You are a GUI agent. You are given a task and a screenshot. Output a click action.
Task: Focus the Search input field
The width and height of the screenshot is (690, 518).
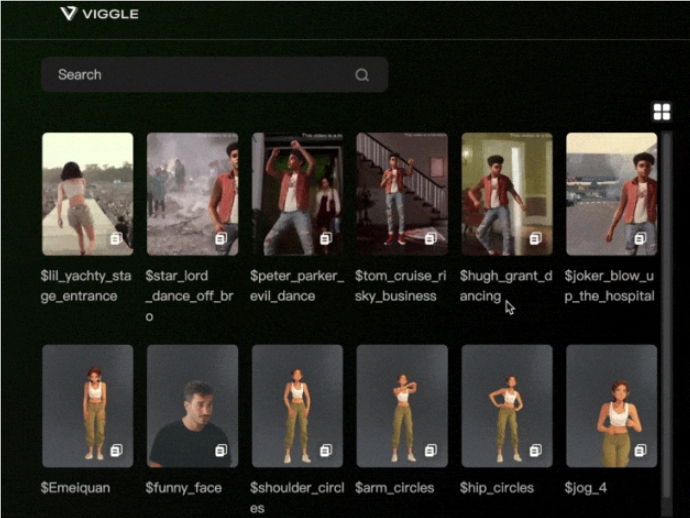point(215,75)
